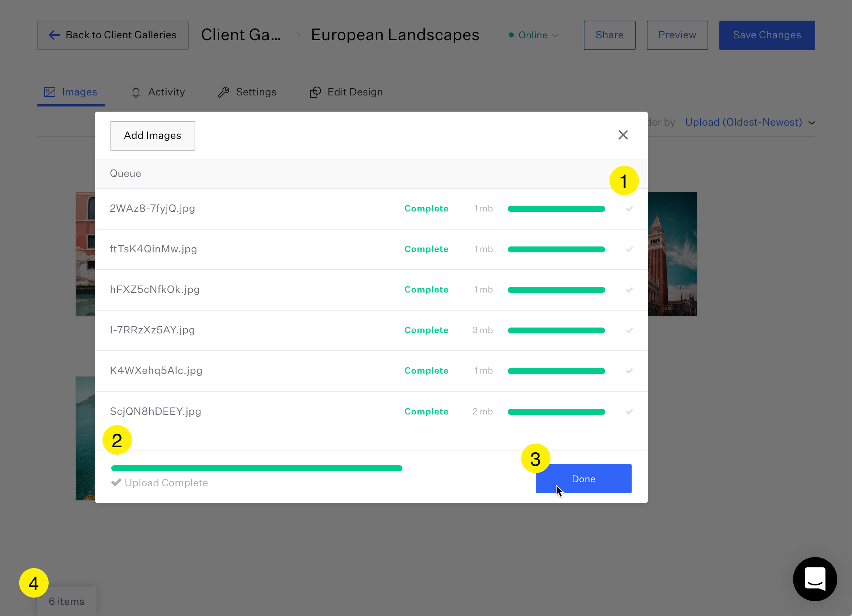Open the Online status dropdown

tap(534, 35)
